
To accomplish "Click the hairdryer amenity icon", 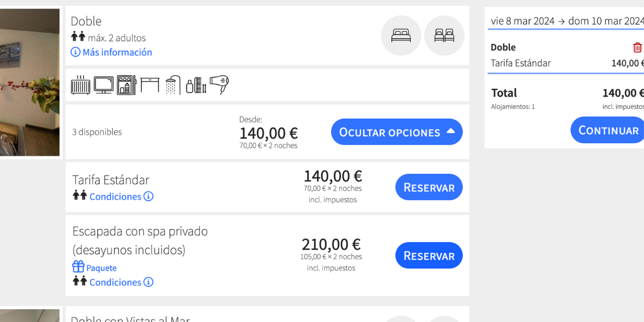I will point(219,85).
